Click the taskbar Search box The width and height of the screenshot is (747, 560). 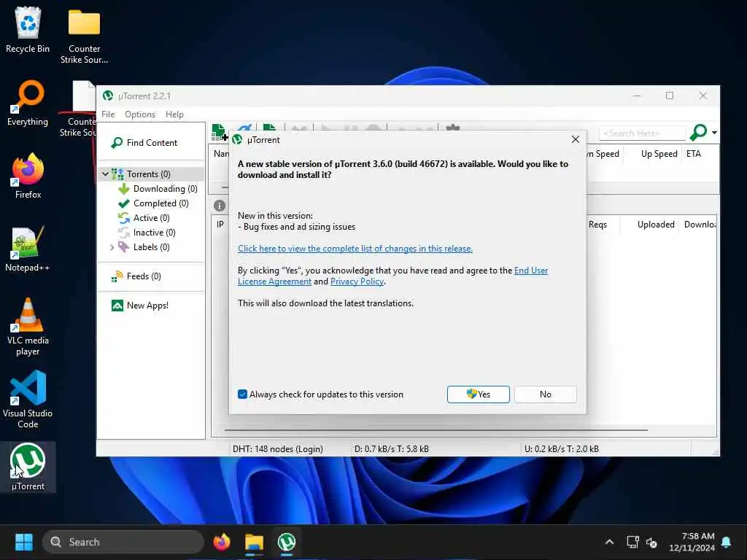click(123, 542)
